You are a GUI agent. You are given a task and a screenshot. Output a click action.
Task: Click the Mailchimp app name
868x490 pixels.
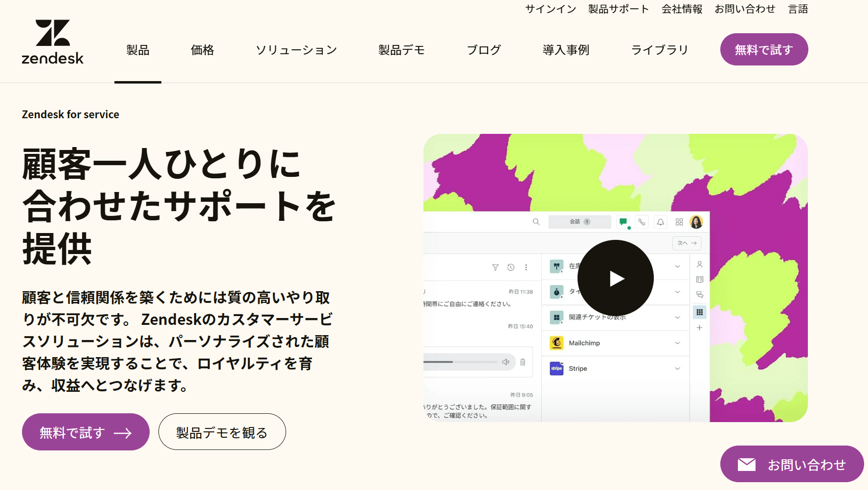click(584, 343)
